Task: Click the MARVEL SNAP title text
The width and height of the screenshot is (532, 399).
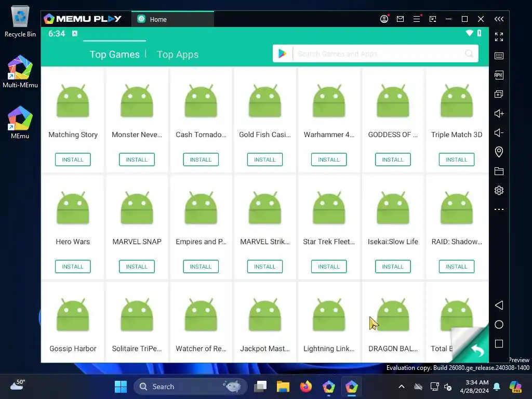Action: 137,242
